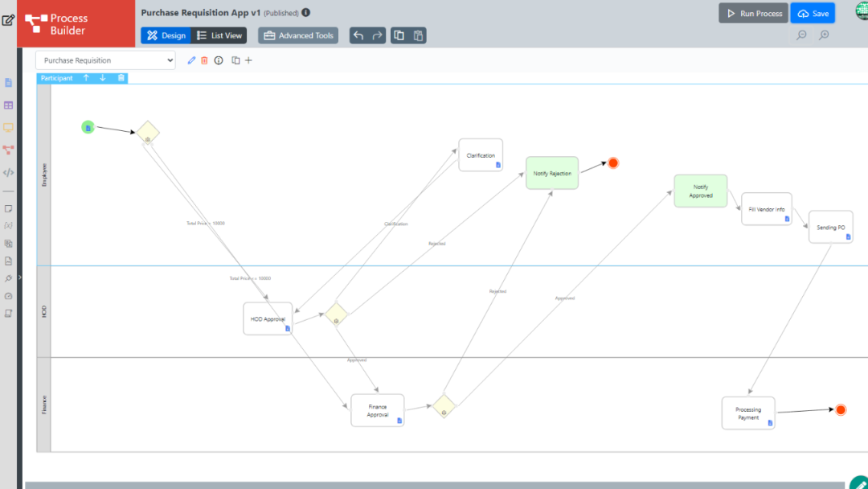Select the Processing Payment activity
The width and height of the screenshot is (868, 489).
pyautogui.click(x=748, y=413)
